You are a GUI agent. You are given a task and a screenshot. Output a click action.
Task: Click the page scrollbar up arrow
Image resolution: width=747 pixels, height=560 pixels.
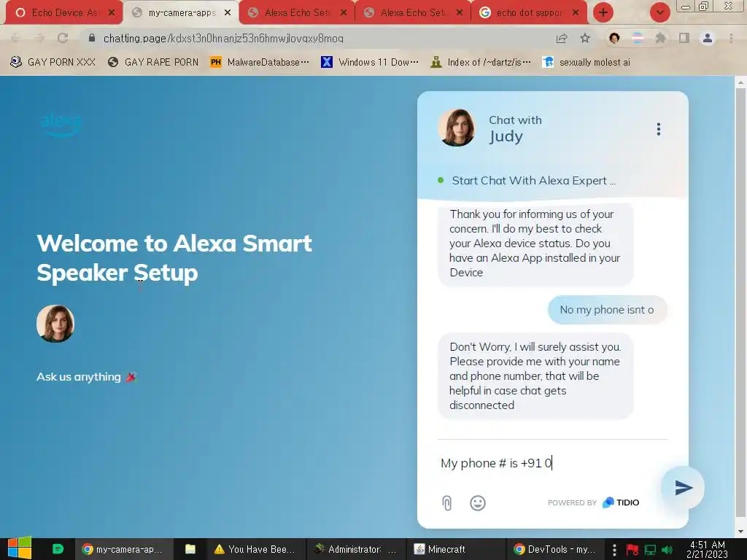point(740,82)
